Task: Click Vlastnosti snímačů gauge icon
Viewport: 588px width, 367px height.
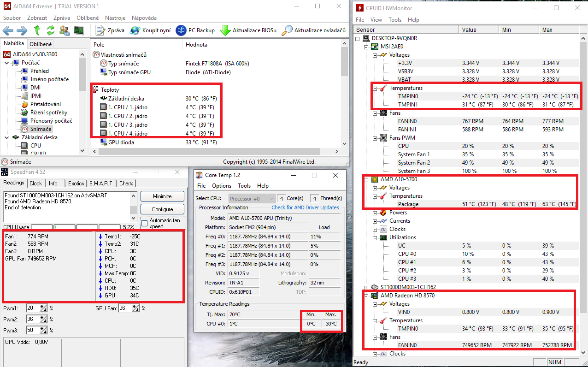Action: (96, 54)
